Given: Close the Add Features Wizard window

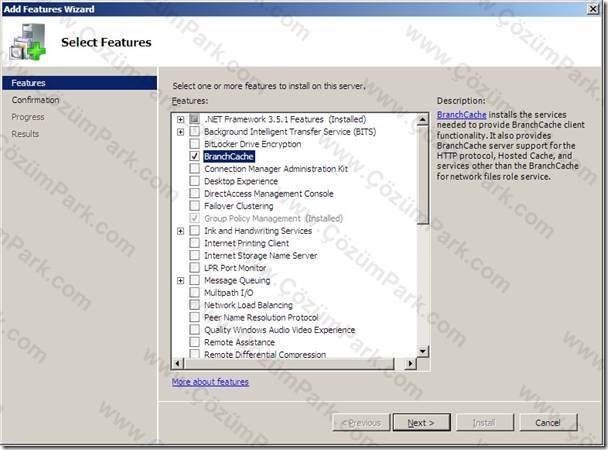Looking at the screenshot, I should pos(593,9).
